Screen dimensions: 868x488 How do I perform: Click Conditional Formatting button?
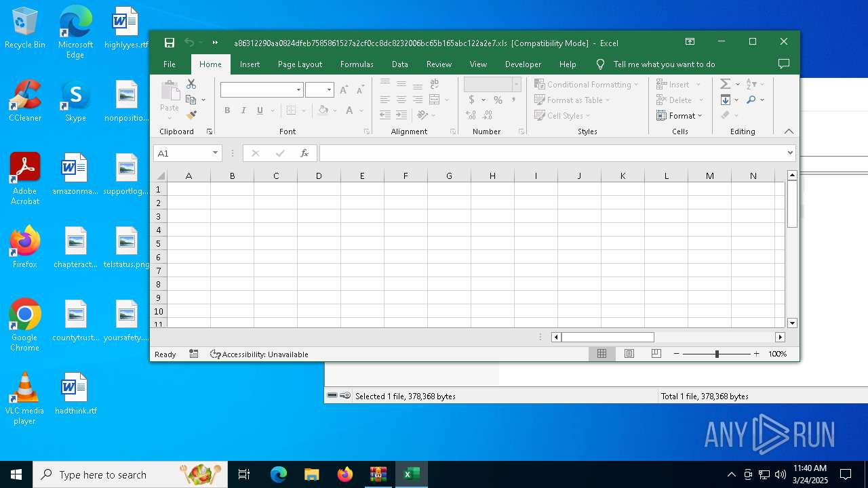point(587,84)
